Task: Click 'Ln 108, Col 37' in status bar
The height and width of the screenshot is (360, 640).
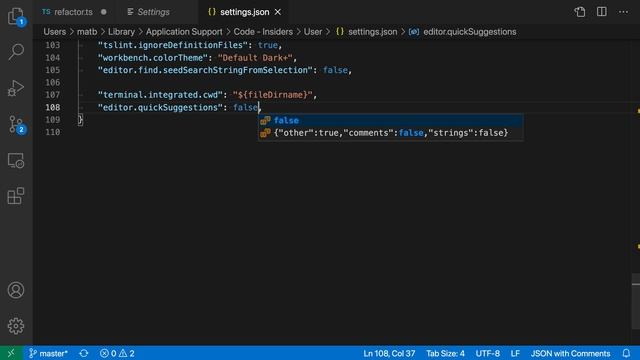Action: tap(389, 353)
